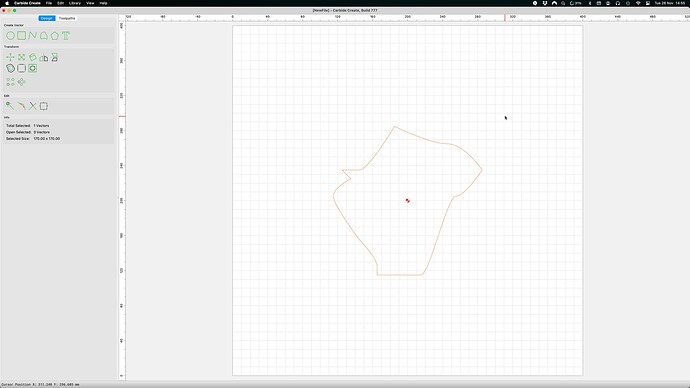The image size is (690, 388).
Task: Choose the Curve shape tool
Action: click(44, 36)
